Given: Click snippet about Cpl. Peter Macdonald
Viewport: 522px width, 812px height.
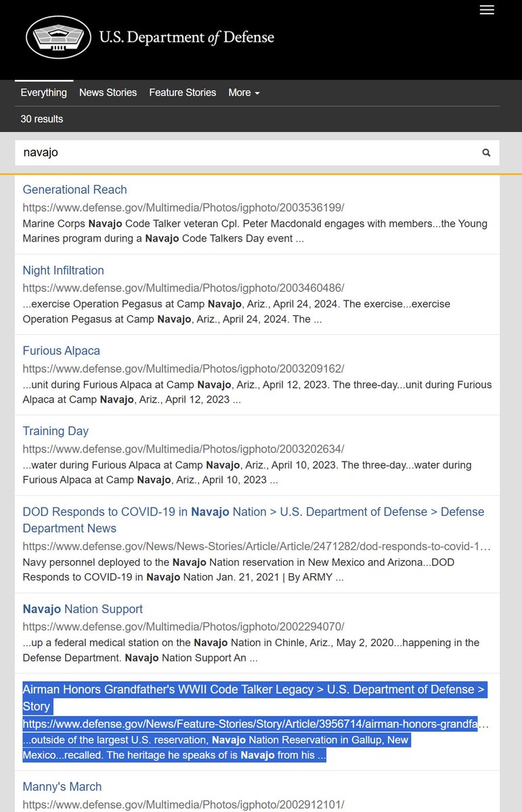Looking at the screenshot, I should tap(255, 231).
